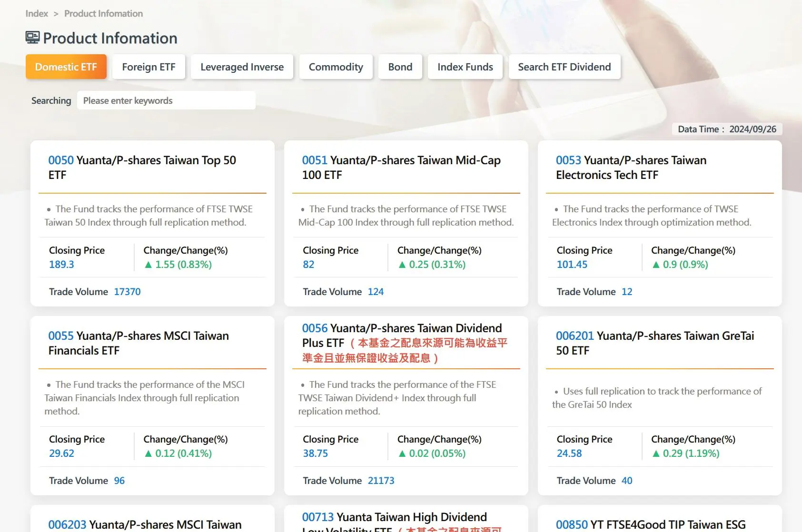Open 0050 Yuanta/P-shares Taiwan Top 50 ETF
The image size is (802, 532).
(x=142, y=167)
